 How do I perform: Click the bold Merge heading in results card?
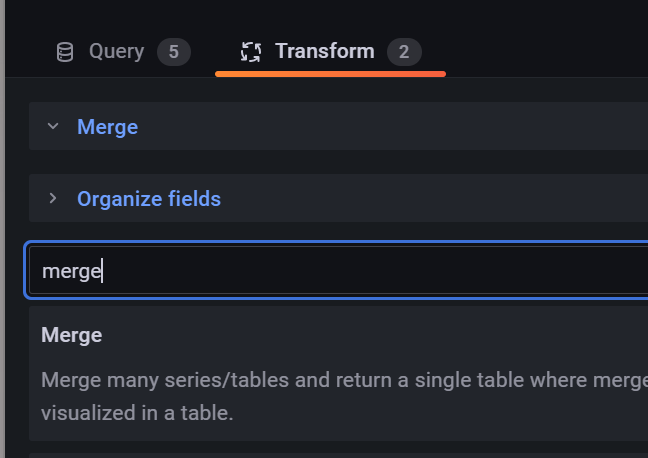pyautogui.click(x=71, y=335)
